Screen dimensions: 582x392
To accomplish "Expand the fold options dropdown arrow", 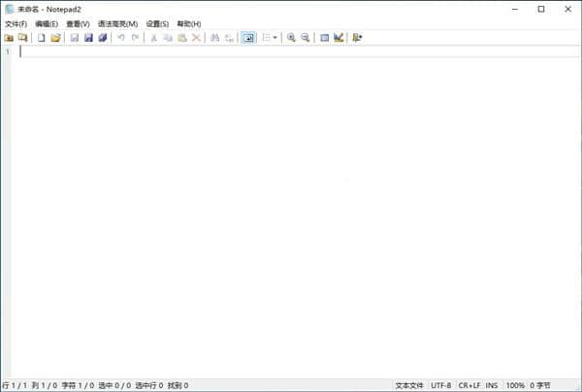I will click(275, 38).
